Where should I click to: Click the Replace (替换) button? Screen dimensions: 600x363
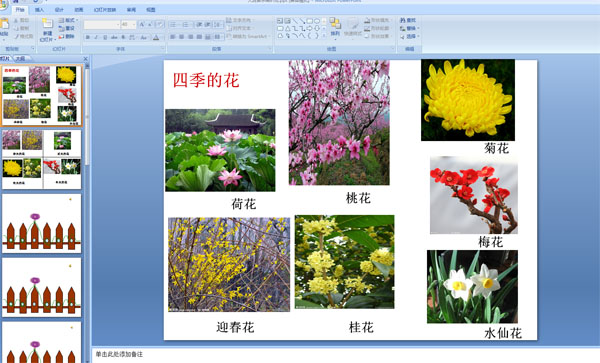(x=410, y=28)
